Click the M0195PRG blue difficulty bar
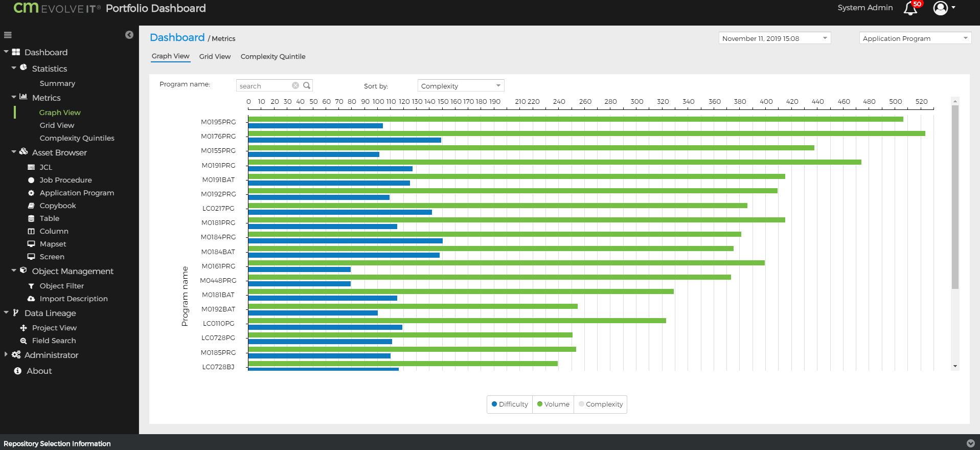 click(315, 126)
